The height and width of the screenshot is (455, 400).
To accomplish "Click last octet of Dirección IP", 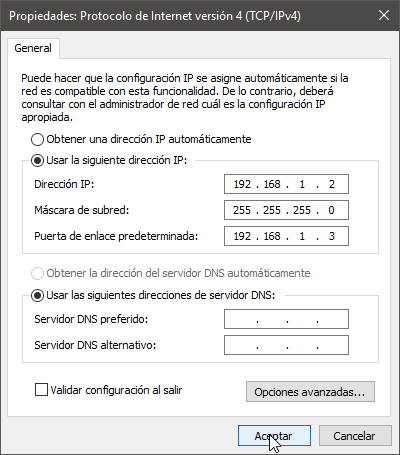I will (332, 184).
